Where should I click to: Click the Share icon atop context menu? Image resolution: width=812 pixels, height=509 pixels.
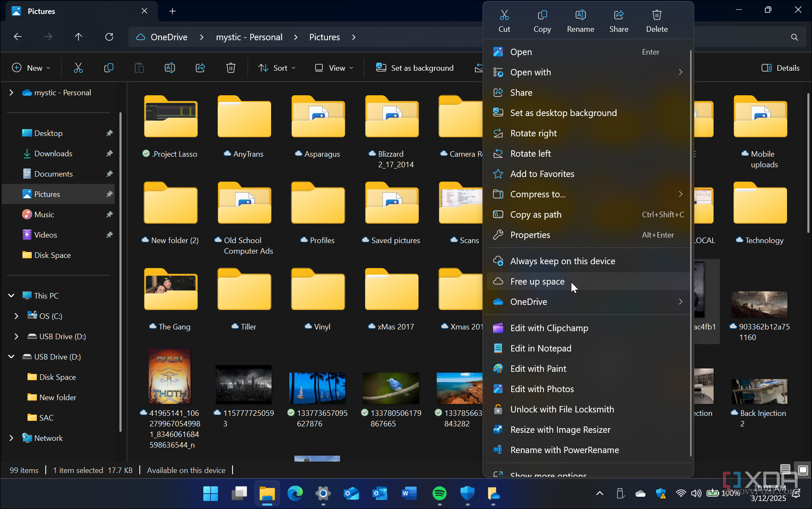pyautogui.click(x=618, y=15)
